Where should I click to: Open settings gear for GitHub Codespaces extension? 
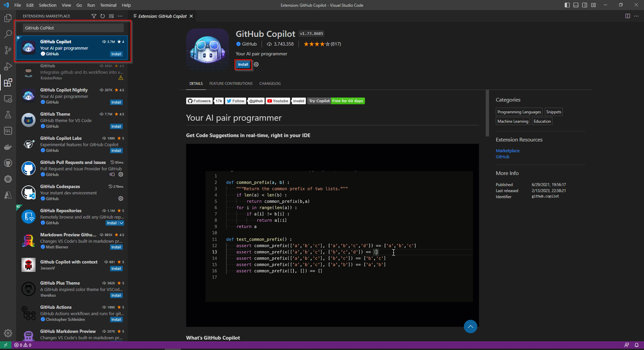click(120, 198)
